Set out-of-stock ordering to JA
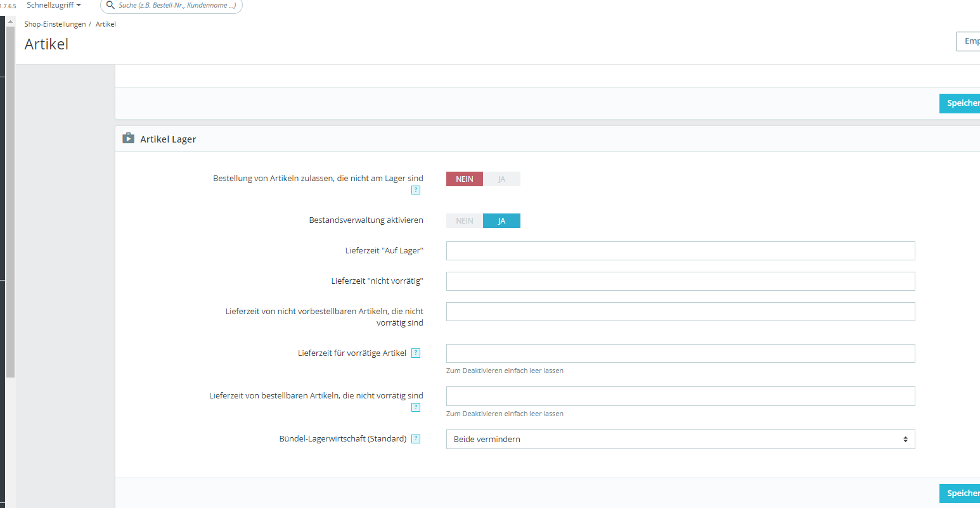This screenshot has height=508, width=980. [501, 179]
